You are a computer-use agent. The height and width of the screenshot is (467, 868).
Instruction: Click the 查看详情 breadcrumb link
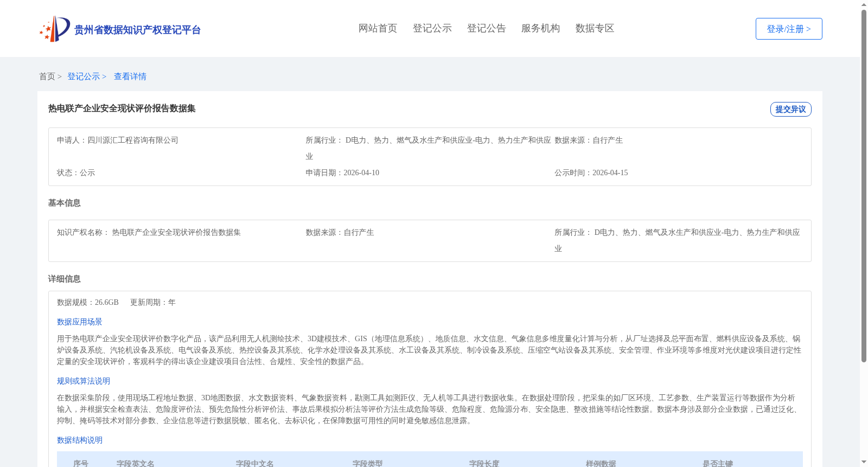coord(130,76)
